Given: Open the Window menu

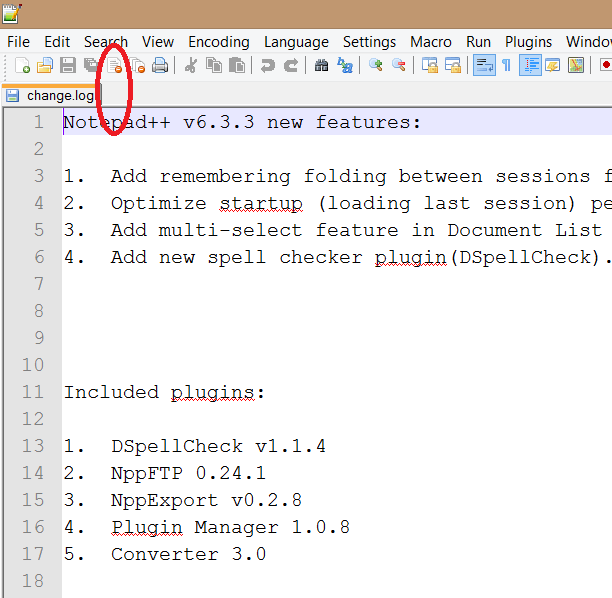Looking at the screenshot, I should pos(589,42).
